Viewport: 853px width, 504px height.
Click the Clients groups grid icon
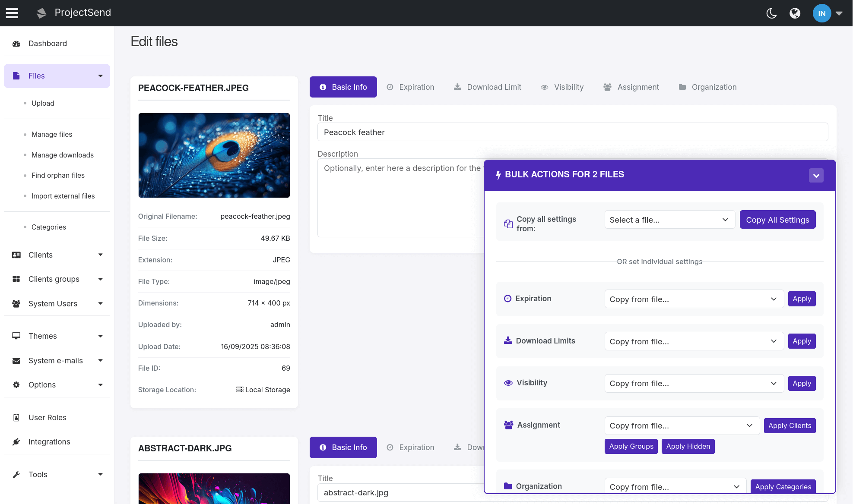coord(16,279)
